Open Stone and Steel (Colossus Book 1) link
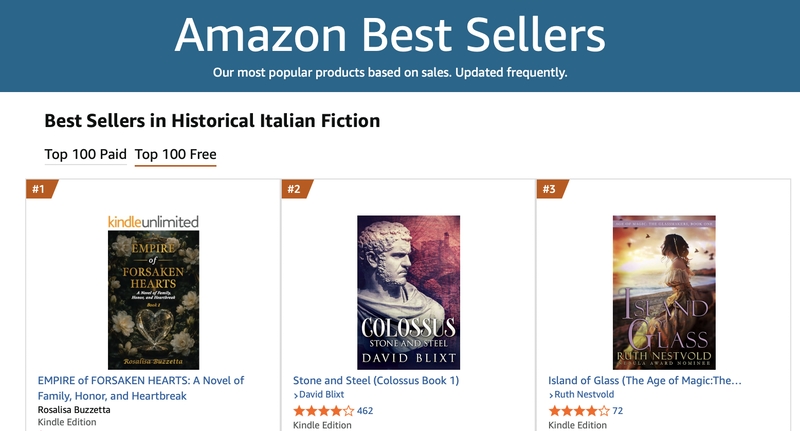 pyautogui.click(x=376, y=381)
